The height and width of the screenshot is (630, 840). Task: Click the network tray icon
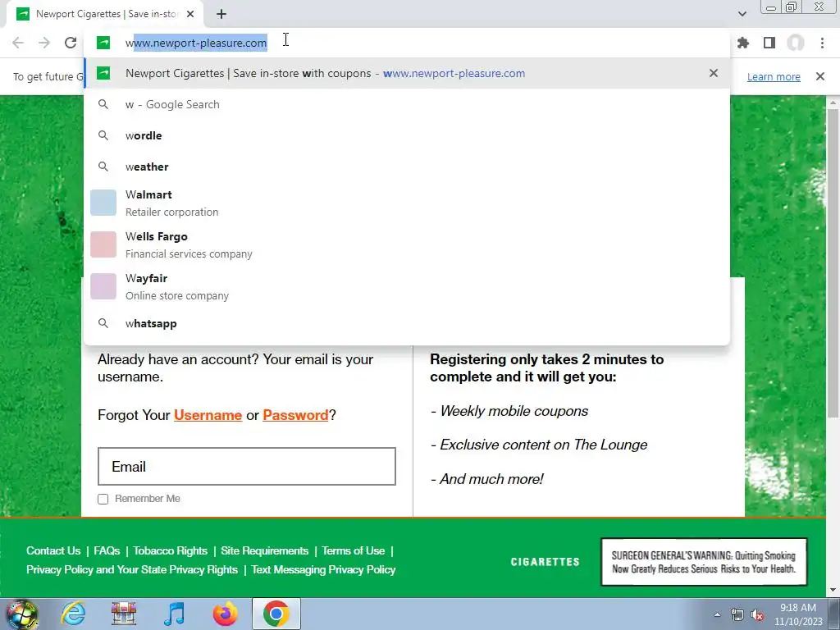tap(737, 615)
